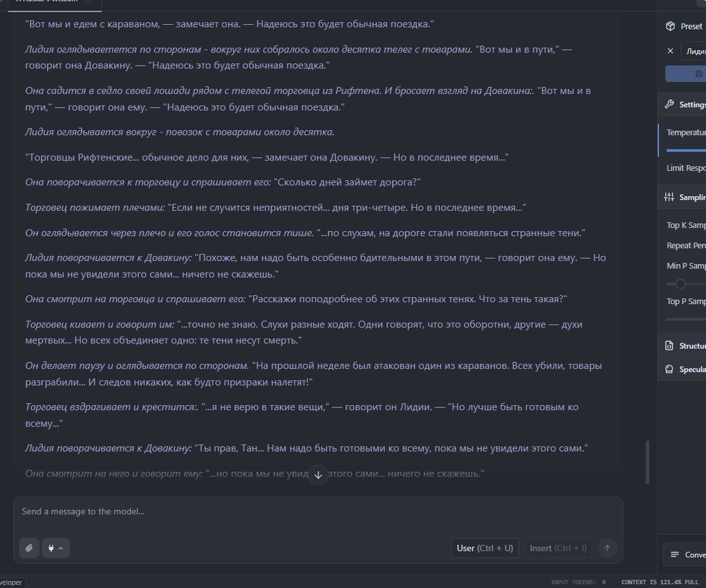Image resolution: width=706 pixels, height=588 pixels.
Task: Clear the selected preset with X
Action: [670, 51]
